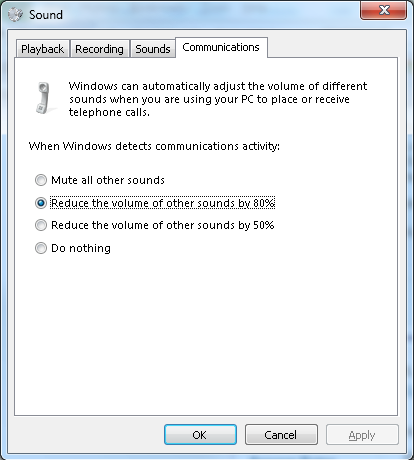
Task: Open the Recording tab
Action: tap(99, 49)
